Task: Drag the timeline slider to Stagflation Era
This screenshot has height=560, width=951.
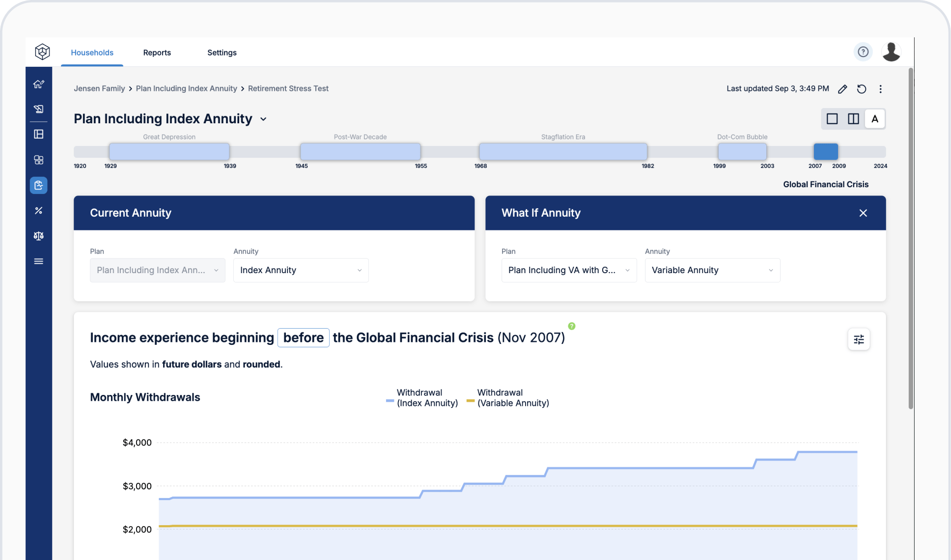Action: coord(563,151)
